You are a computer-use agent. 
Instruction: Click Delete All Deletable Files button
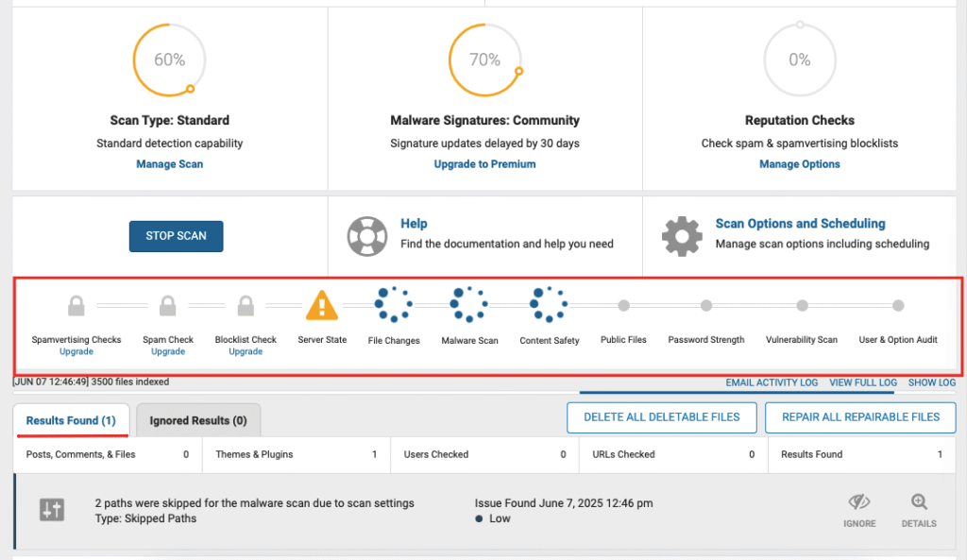[x=662, y=417]
